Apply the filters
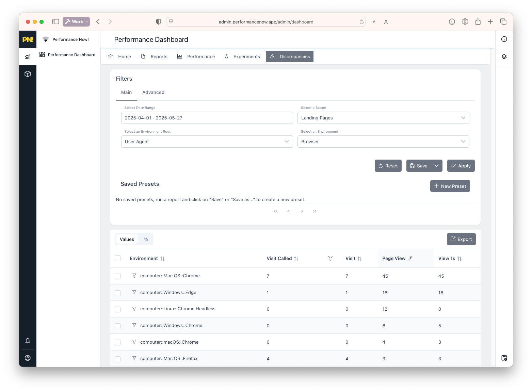The image size is (532, 392). (461, 166)
